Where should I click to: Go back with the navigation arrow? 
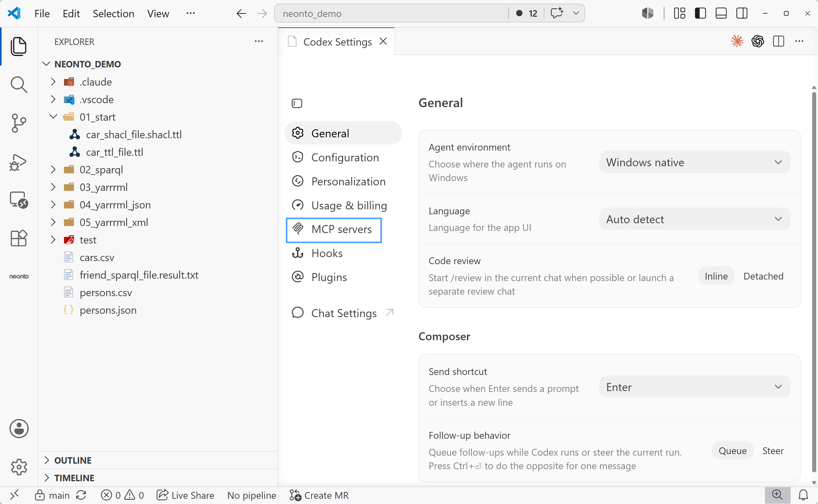point(241,13)
